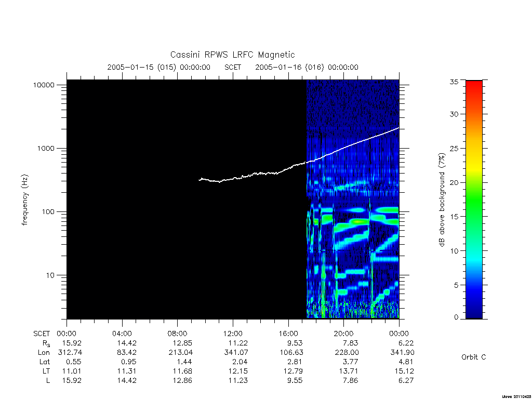Click the 12:00 time tick label
The height and width of the screenshot is (399, 532).
click(233, 334)
